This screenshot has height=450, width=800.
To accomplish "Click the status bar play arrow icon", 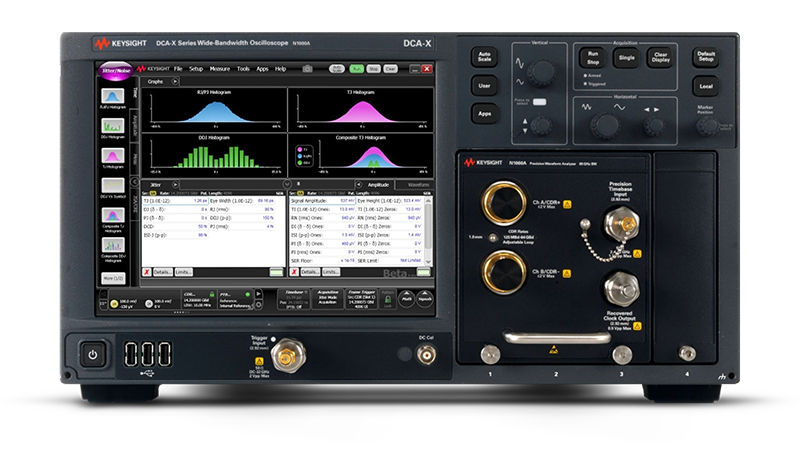I will coord(258,294).
